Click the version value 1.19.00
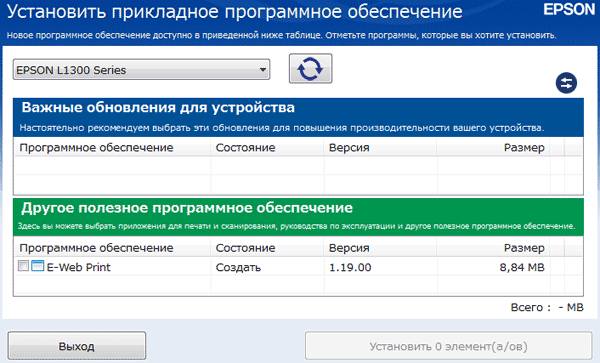Viewport: 600px width, 363px height. [x=350, y=267]
